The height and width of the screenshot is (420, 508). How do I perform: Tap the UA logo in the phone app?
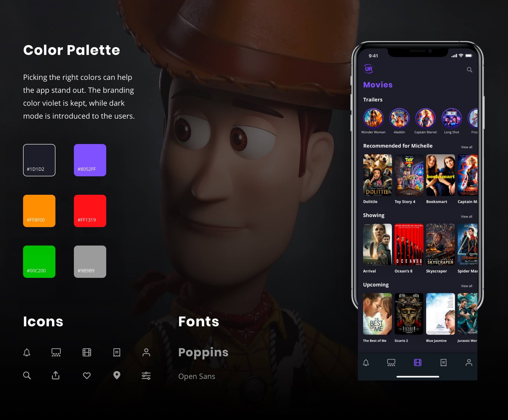(x=369, y=69)
